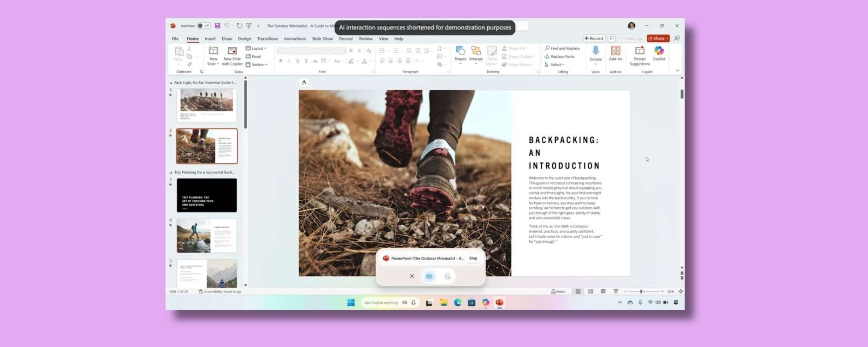Switch to the Design tab
Viewport: 868px width, 347px height.
coord(244,38)
